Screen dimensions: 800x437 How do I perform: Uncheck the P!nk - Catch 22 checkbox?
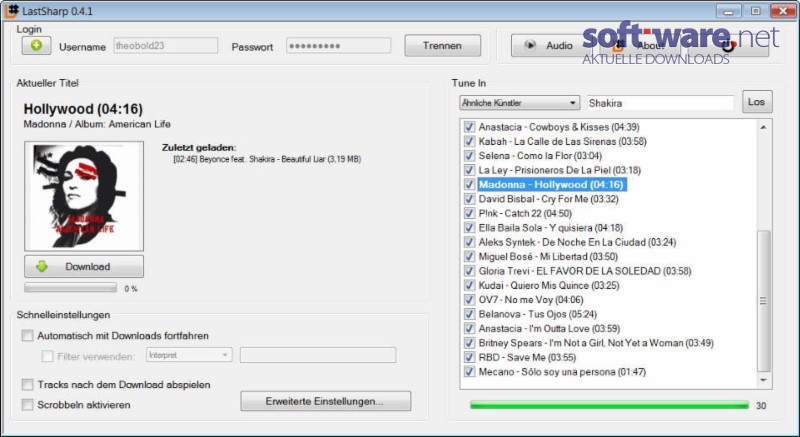(x=469, y=213)
